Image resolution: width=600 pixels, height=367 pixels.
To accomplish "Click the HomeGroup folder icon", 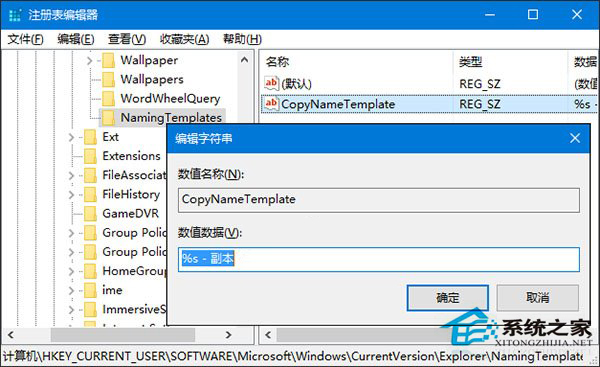I will (90, 271).
